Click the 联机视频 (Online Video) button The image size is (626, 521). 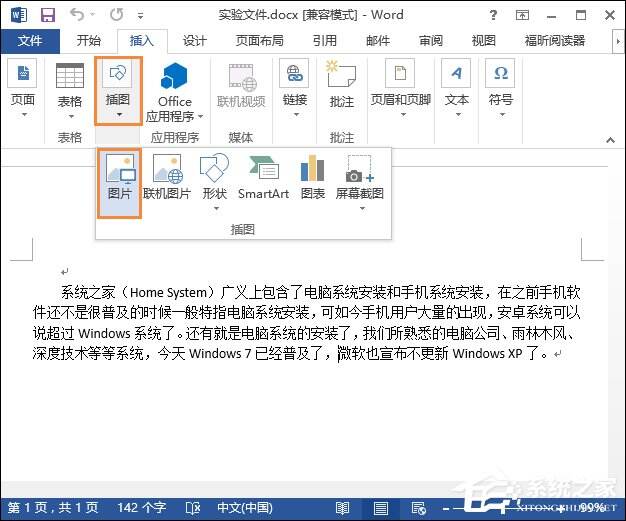241,85
